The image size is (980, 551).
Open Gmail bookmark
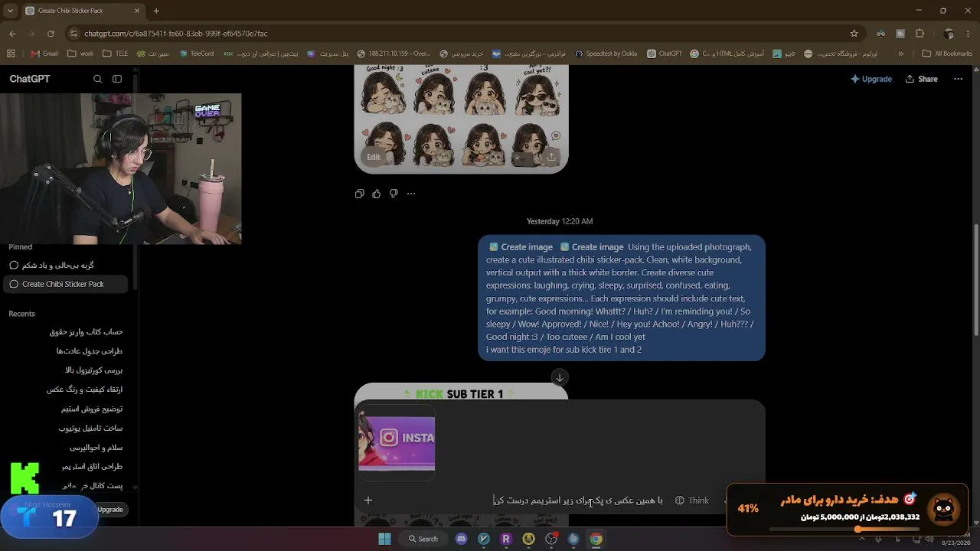[44, 54]
